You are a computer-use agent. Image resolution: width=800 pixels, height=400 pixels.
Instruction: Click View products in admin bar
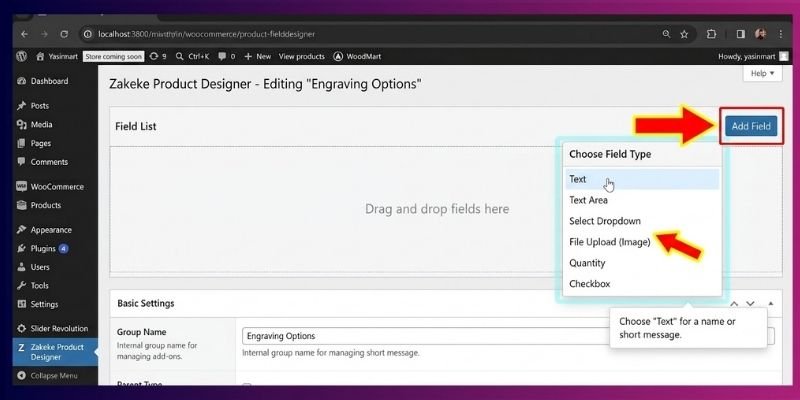pos(302,57)
